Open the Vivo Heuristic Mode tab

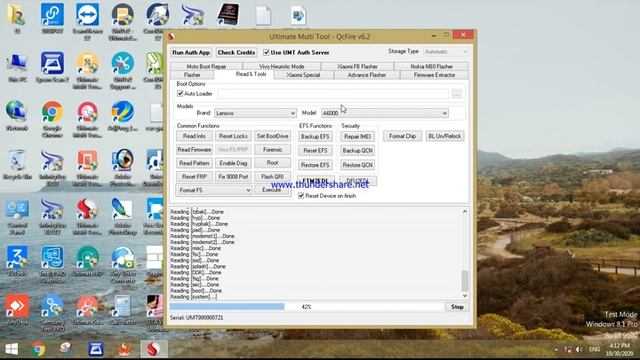coord(282,66)
